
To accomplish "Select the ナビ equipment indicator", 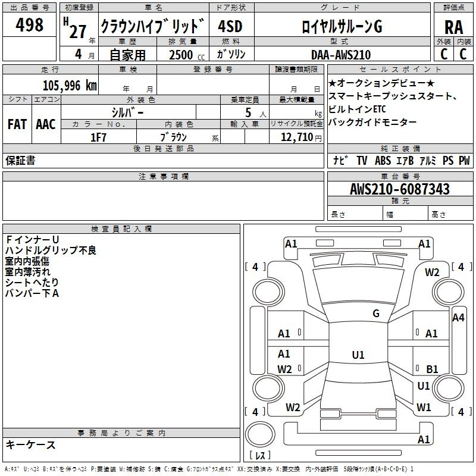I will click(340, 161).
